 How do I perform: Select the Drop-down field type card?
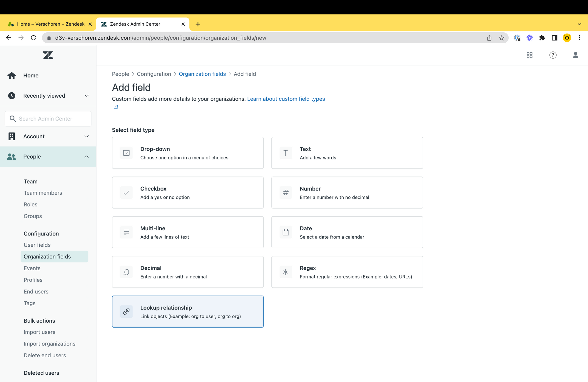tap(188, 153)
